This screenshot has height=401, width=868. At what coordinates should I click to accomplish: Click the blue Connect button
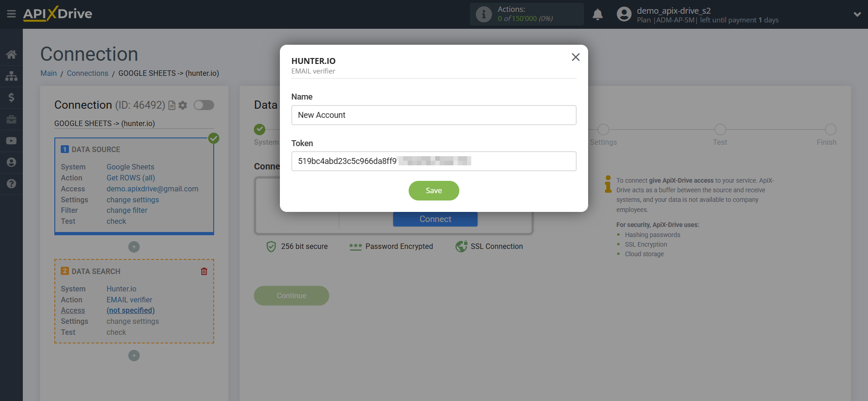pos(435,219)
